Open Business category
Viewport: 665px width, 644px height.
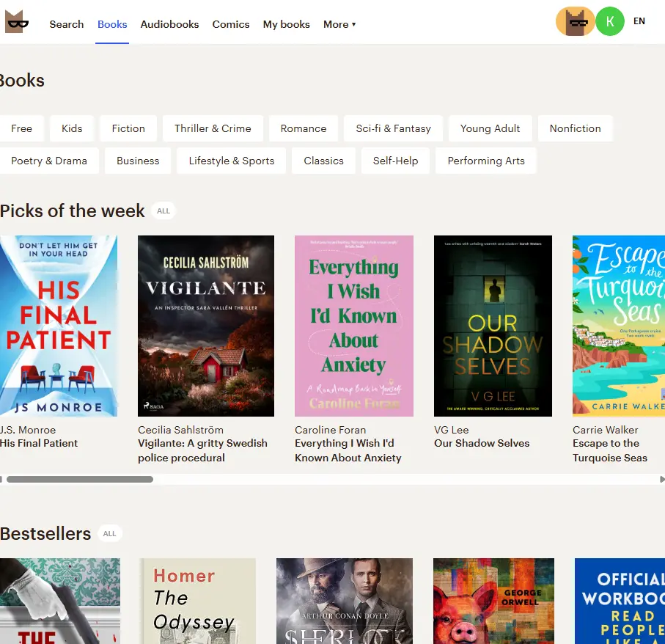tap(138, 161)
